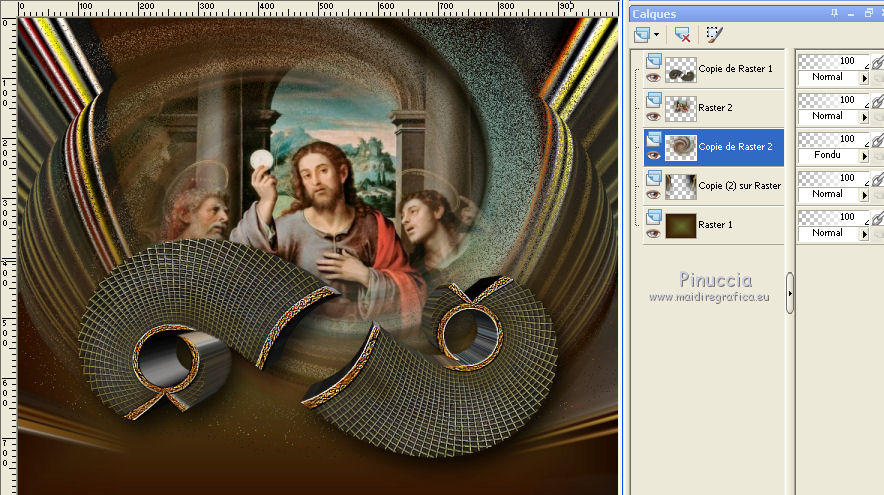Click thumbnail of Raster 2 layer
Viewport: 884px width, 495px height.
[680, 109]
